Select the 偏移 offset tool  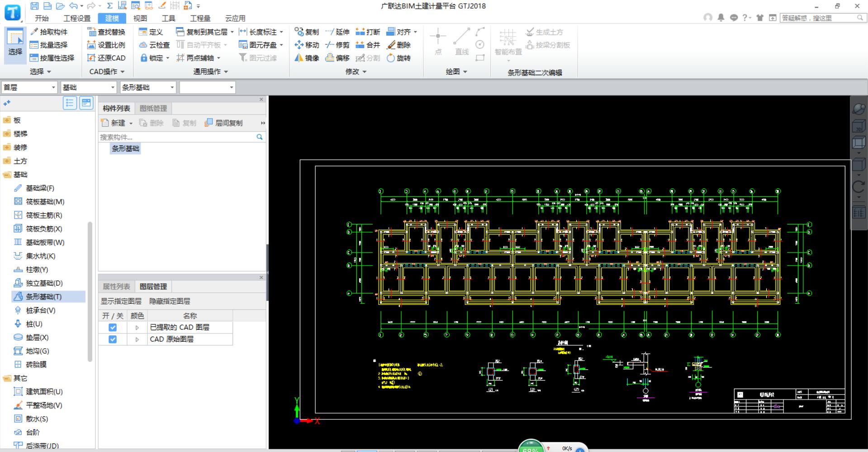pyautogui.click(x=337, y=58)
